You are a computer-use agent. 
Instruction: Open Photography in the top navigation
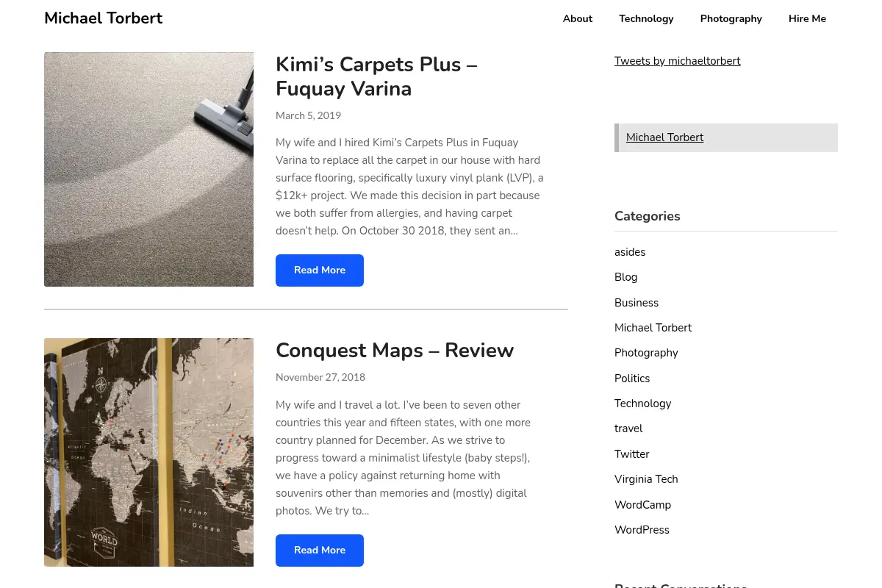(x=731, y=18)
